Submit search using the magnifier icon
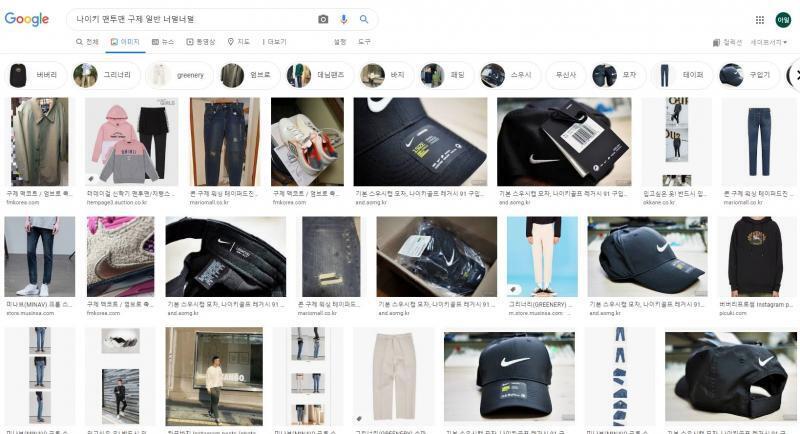 coord(364,19)
